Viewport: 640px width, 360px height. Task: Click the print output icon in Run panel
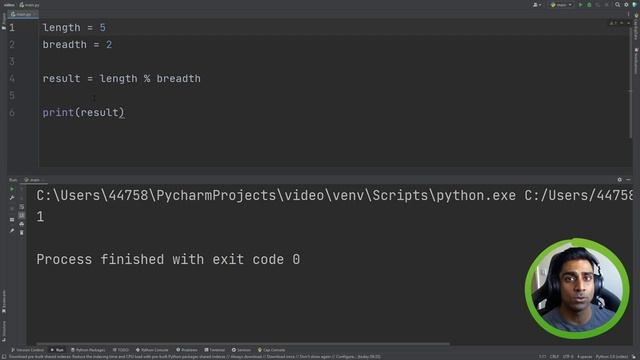(22, 224)
